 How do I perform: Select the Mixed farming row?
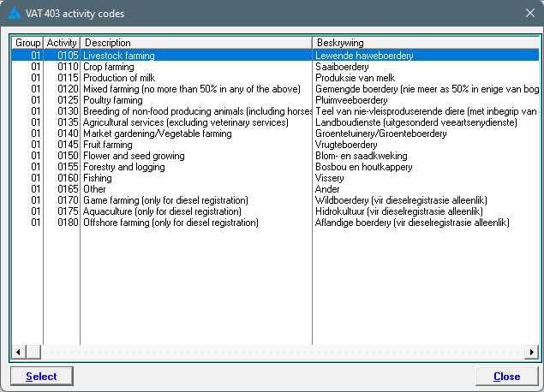(x=275, y=89)
